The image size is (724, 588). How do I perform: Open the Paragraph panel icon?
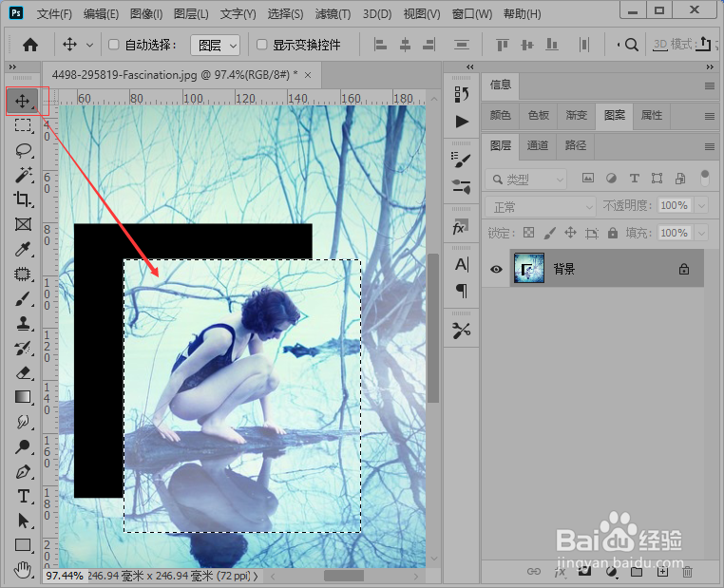point(461,291)
